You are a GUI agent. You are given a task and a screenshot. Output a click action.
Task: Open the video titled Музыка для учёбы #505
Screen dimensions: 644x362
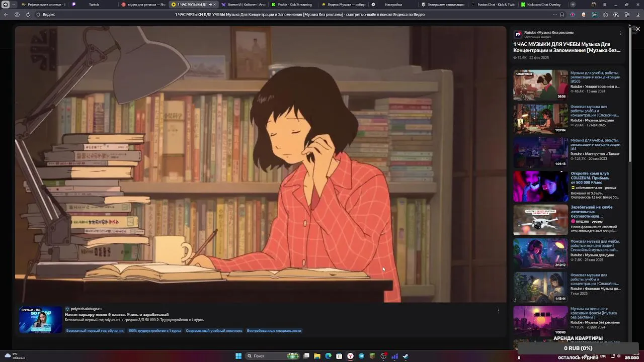pyautogui.click(x=595, y=77)
